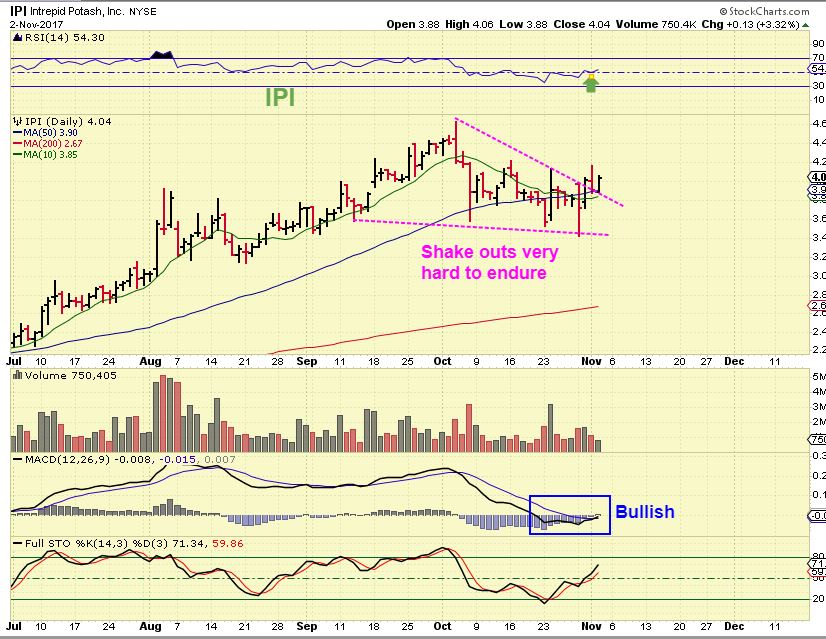Click the 30 level on RSI axis
This screenshot has width=826, height=639.
pos(819,86)
